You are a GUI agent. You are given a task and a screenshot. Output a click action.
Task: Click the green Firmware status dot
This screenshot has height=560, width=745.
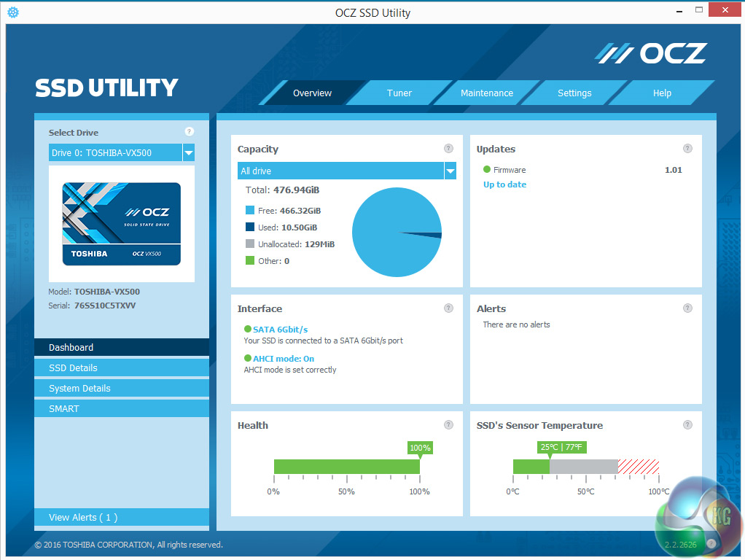click(x=486, y=169)
